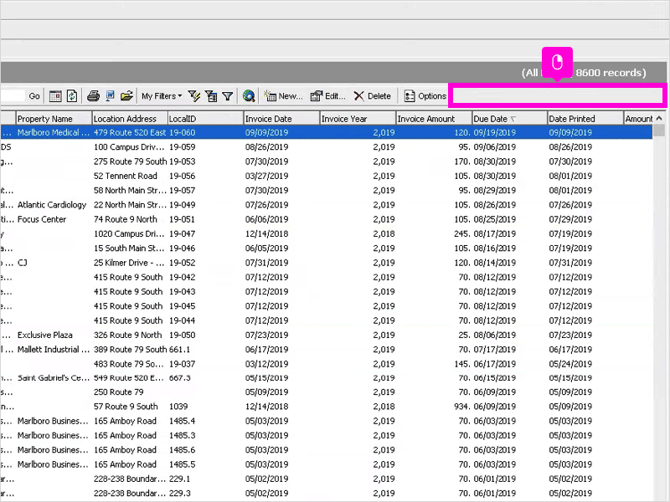Click the Edit... button
This screenshot has height=502, width=670.
[328, 96]
